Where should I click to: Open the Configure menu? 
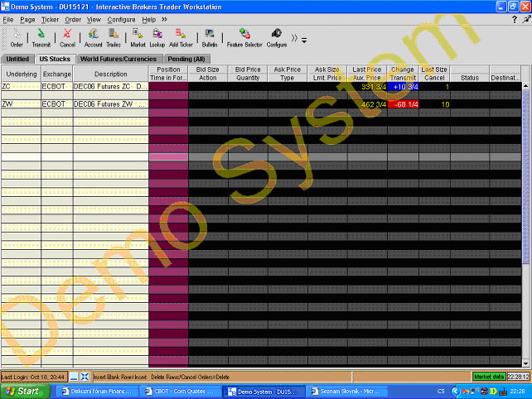pyautogui.click(x=121, y=20)
